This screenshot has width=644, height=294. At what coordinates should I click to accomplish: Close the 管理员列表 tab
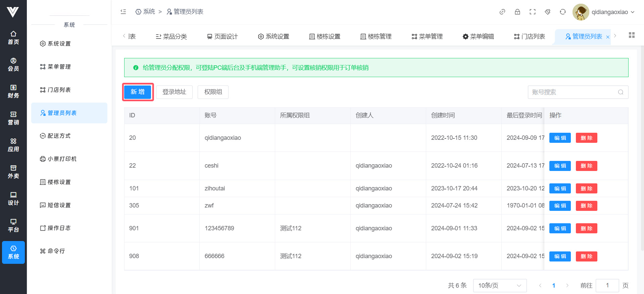coord(608,37)
